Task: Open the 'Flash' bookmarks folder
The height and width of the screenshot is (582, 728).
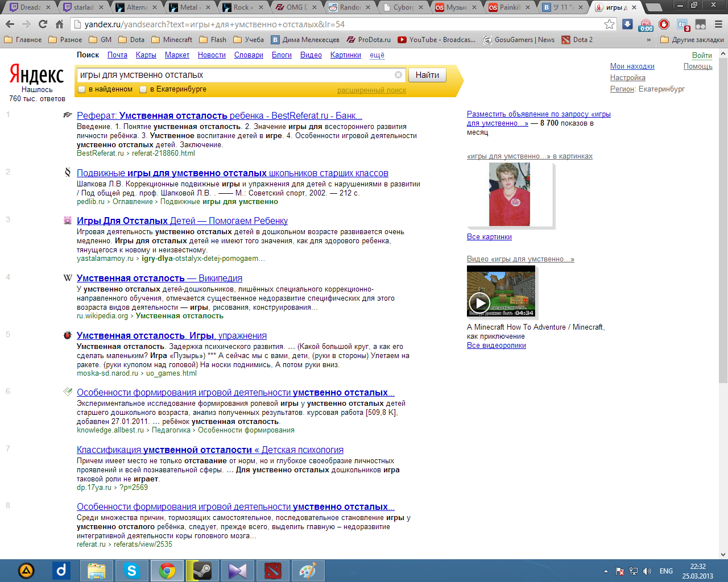Action: [x=213, y=40]
